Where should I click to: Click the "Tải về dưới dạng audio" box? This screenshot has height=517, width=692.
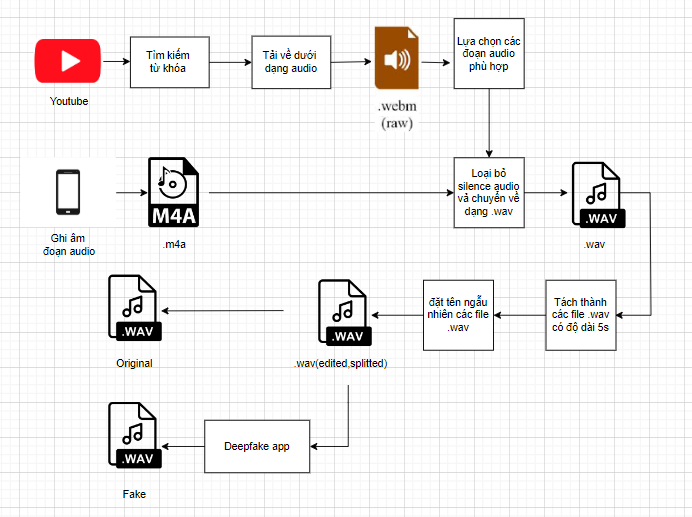click(289, 63)
